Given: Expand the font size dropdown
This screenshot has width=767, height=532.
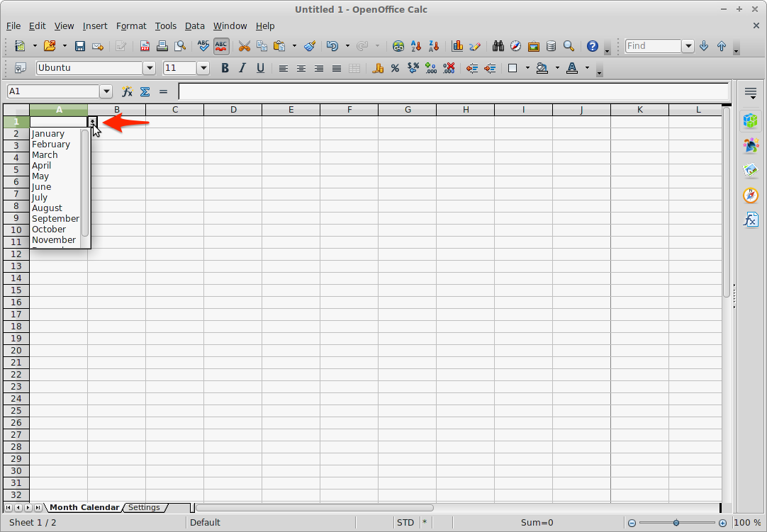Looking at the screenshot, I should pyautogui.click(x=203, y=69).
